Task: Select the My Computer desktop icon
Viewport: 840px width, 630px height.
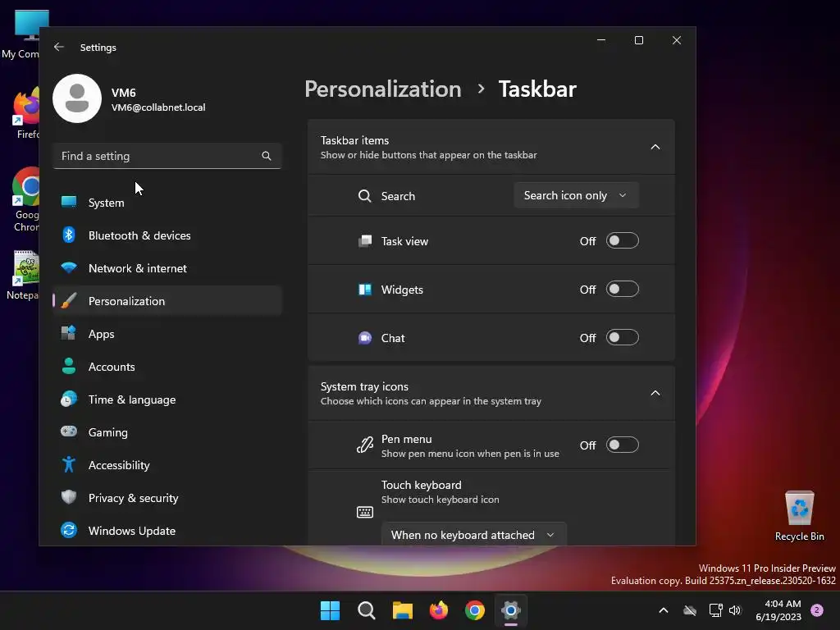Action: (21, 34)
